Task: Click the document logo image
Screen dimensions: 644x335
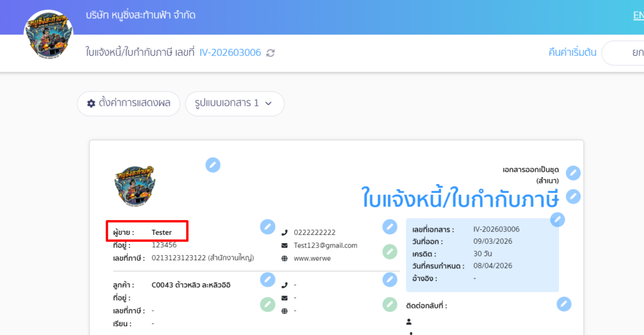Action: pos(135,185)
